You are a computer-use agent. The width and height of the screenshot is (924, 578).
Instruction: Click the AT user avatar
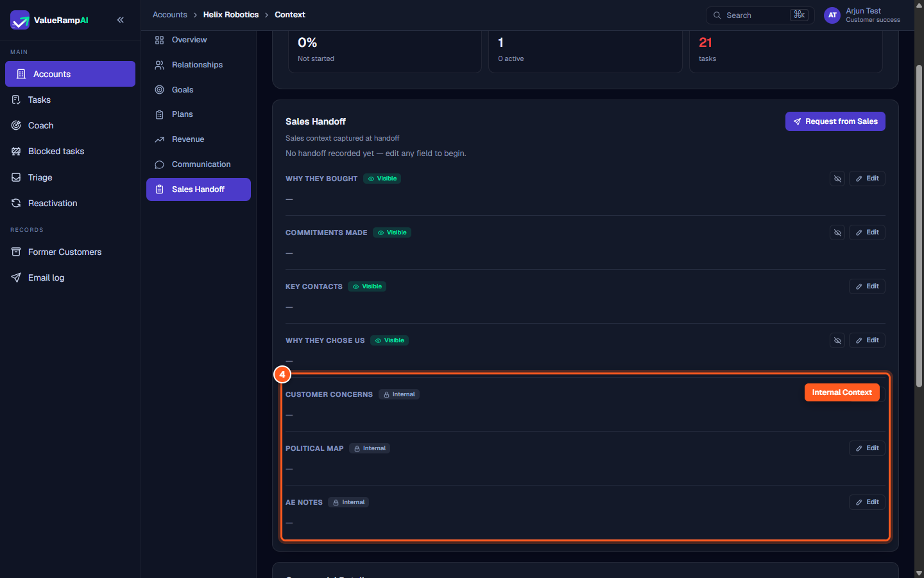click(x=832, y=15)
